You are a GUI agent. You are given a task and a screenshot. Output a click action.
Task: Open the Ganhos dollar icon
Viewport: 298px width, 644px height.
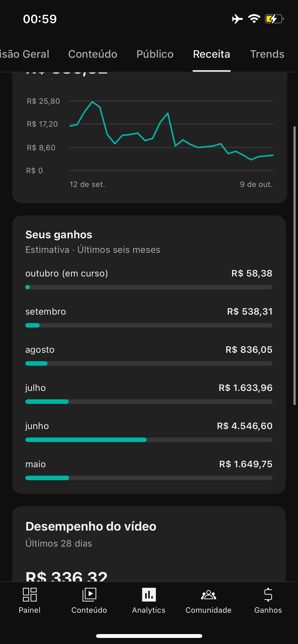tap(268, 595)
